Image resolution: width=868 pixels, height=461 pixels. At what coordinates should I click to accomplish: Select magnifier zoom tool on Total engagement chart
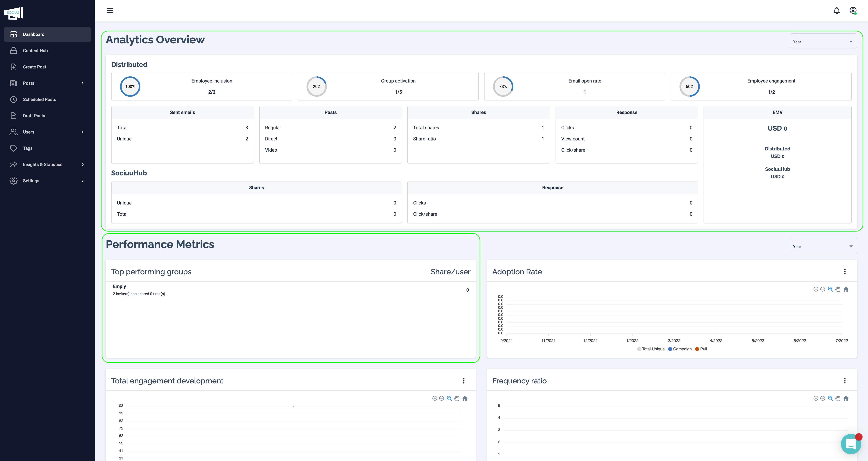449,398
